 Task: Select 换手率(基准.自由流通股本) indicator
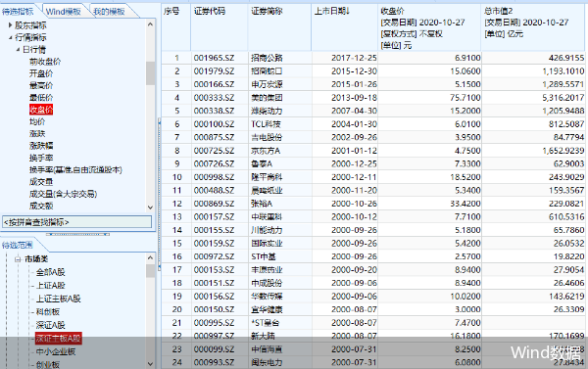click(75, 169)
